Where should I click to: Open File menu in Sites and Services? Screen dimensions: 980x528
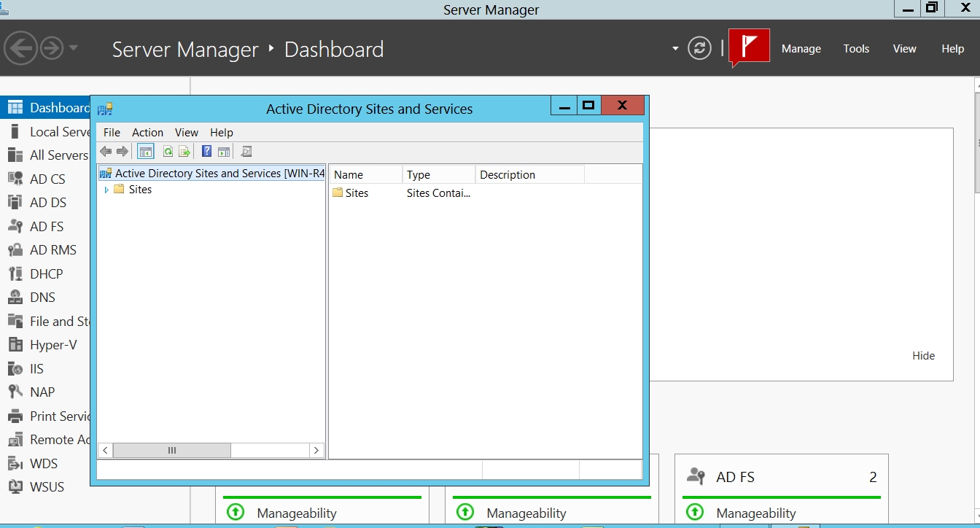(x=112, y=133)
